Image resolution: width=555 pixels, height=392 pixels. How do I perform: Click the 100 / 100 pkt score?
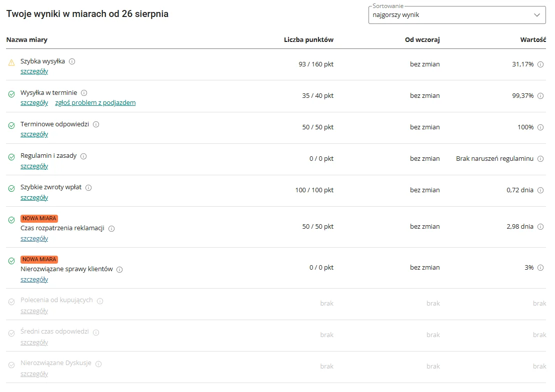314,190
